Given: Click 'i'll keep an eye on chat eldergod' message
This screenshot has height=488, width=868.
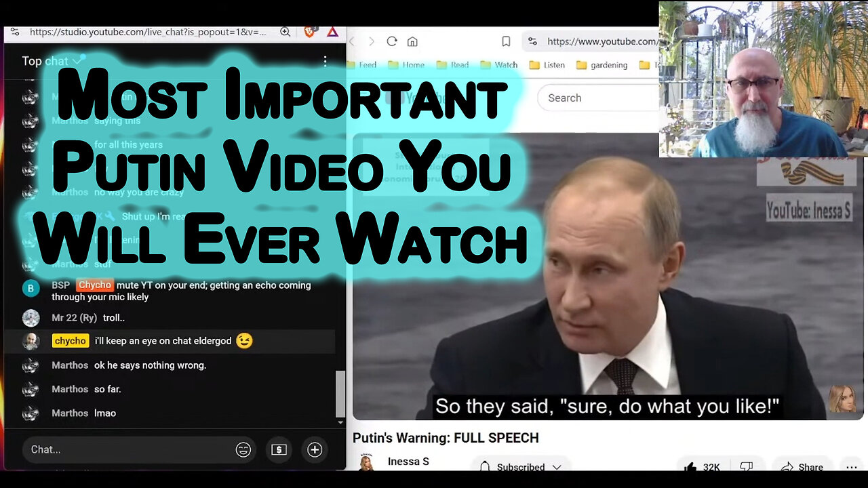Looking at the screenshot, I should (163, 341).
